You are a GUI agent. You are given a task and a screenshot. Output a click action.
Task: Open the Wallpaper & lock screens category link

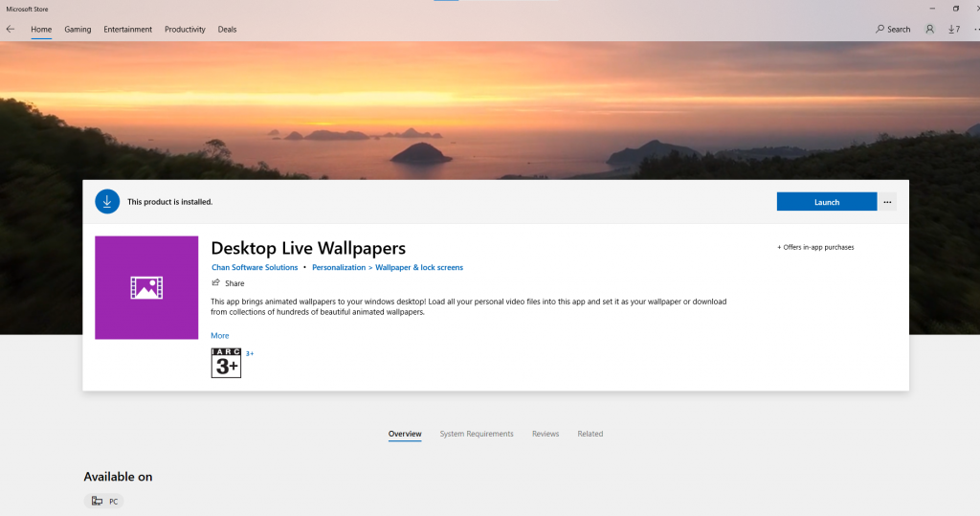click(x=419, y=268)
